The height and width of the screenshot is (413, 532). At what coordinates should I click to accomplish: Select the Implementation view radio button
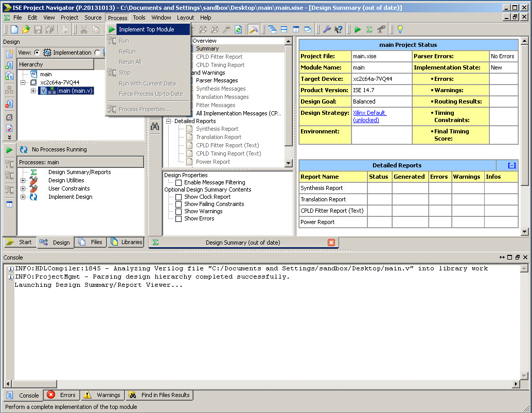(37, 53)
